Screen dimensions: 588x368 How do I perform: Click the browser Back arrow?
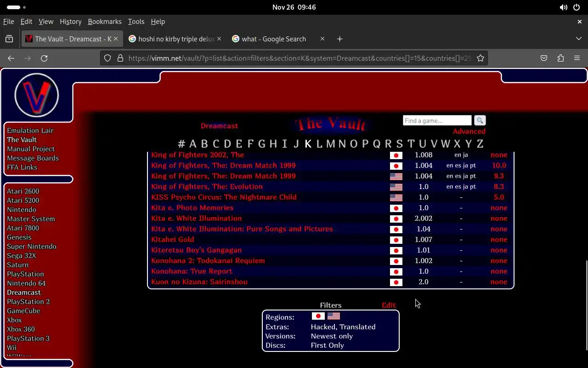[x=11, y=58]
